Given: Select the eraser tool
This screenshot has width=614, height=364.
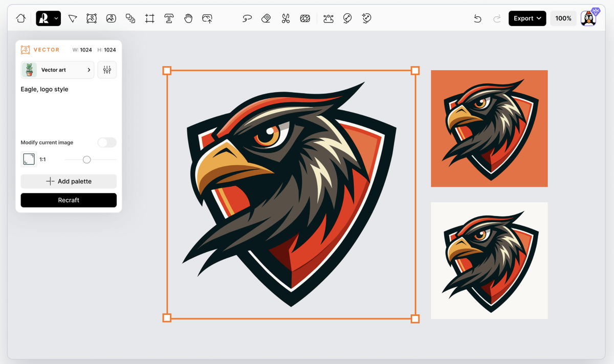Looking at the screenshot, I should tap(266, 18).
